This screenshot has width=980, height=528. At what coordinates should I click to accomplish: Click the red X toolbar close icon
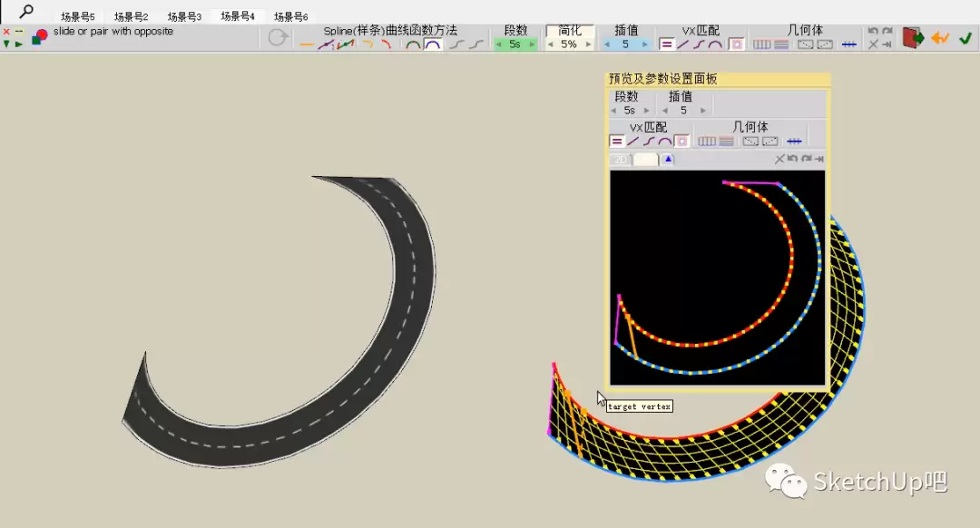tap(6, 31)
